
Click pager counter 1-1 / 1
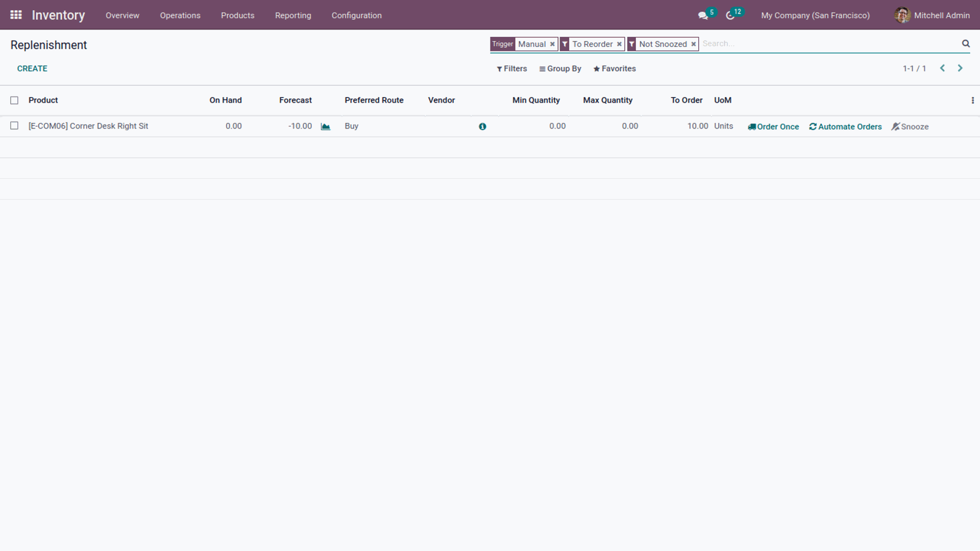914,68
